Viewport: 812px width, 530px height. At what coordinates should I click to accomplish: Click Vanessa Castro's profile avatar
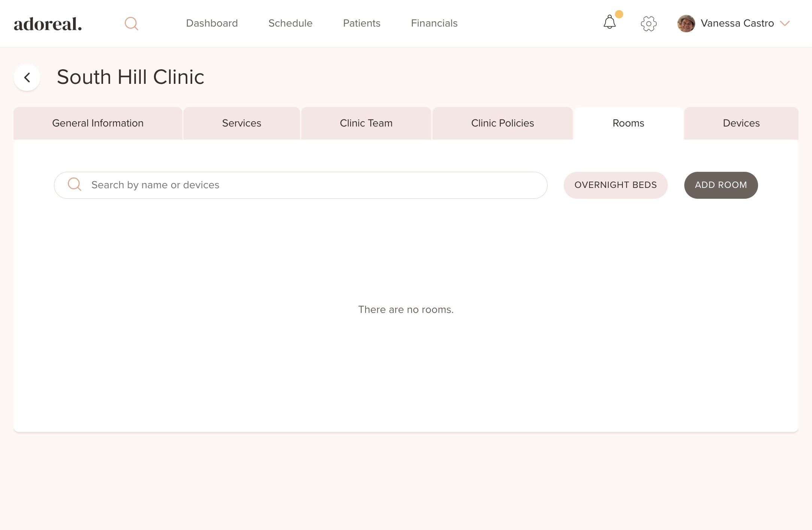(686, 24)
